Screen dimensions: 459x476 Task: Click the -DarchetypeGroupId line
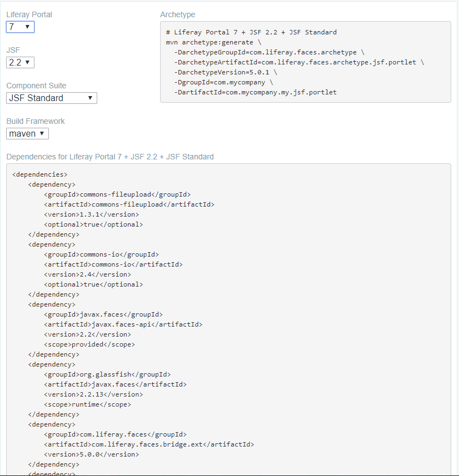(269, 52)
